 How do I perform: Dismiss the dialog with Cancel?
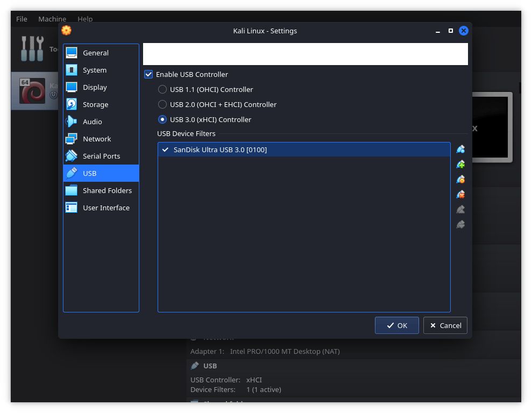445,325
